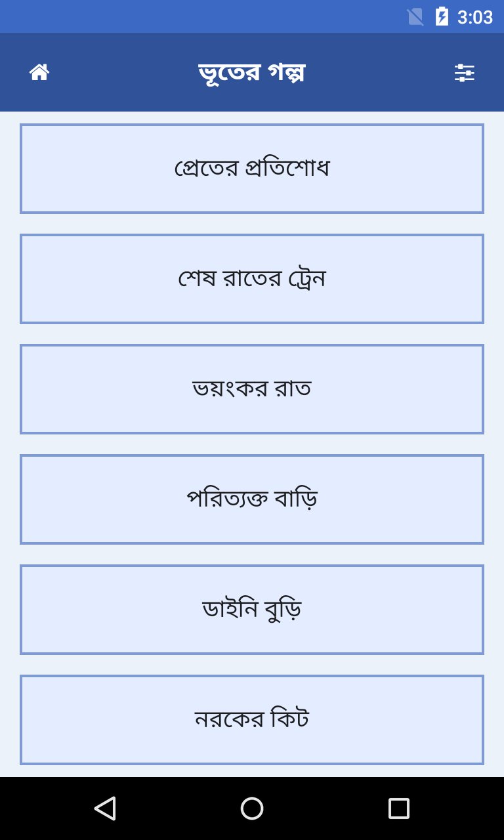504x840 pixels.
Task: Tap the no SIM card status icon
Action: click(415, 16)
